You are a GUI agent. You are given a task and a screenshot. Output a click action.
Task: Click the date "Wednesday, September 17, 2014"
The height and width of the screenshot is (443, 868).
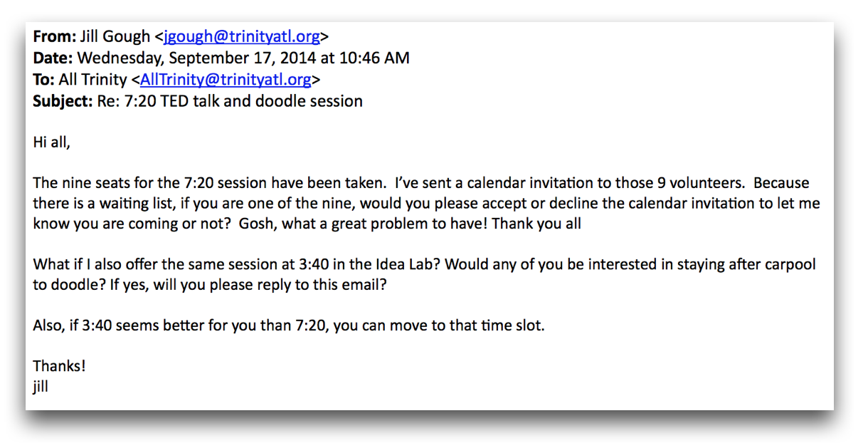click(x=185, y=58)
